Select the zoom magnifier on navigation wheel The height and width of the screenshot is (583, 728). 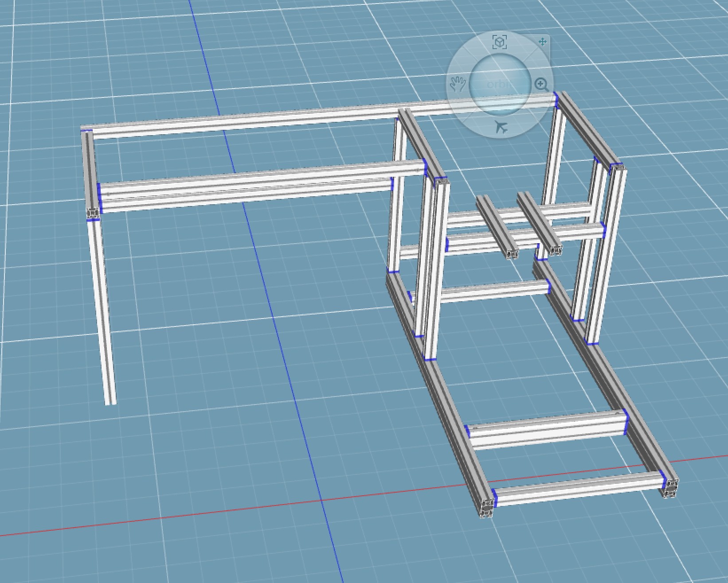tap(541, 84)
